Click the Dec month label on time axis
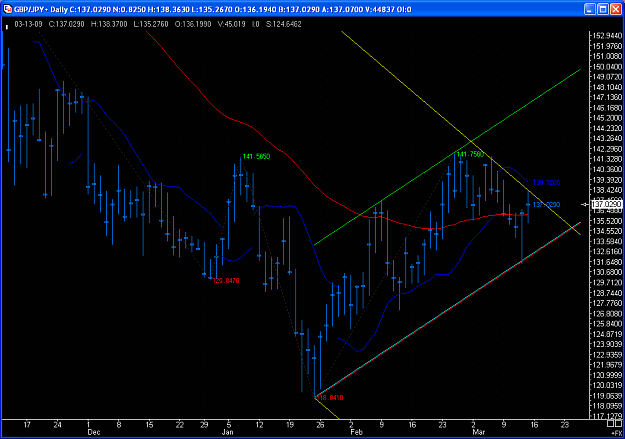Screen dimensions: 625x439 (x=94, y=432)
